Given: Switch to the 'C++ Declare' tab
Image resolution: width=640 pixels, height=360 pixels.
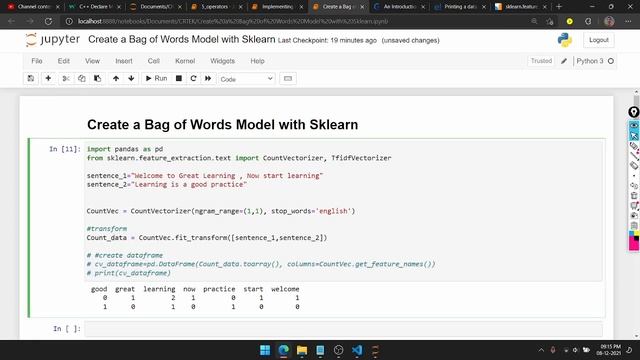Looking at the screenshot, I should pyautogui.click(x=94, y=7).
